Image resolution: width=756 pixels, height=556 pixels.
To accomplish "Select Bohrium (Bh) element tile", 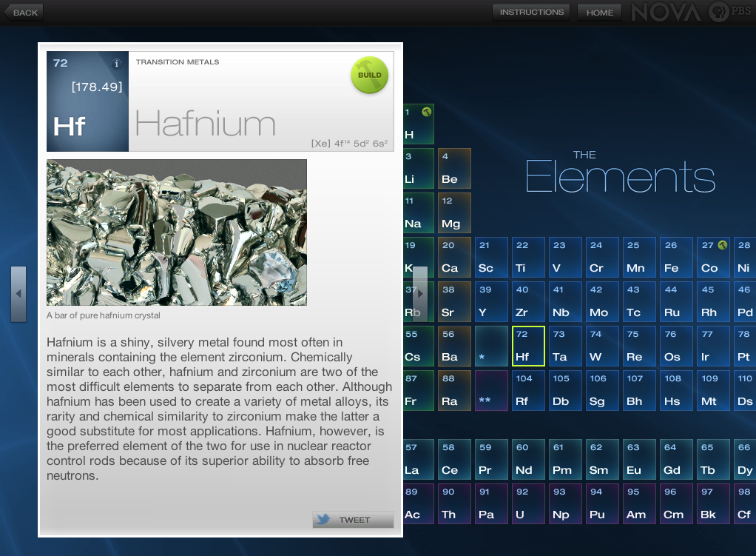I will (639, 390).
